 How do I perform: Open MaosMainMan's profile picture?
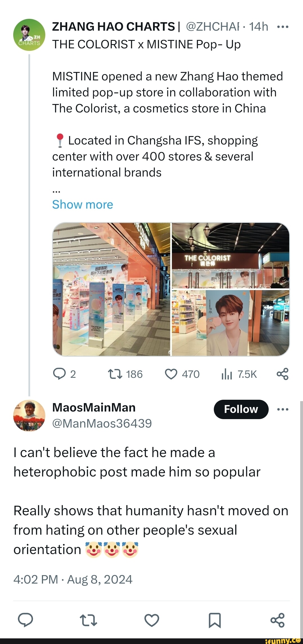click(x=29, y=415)
